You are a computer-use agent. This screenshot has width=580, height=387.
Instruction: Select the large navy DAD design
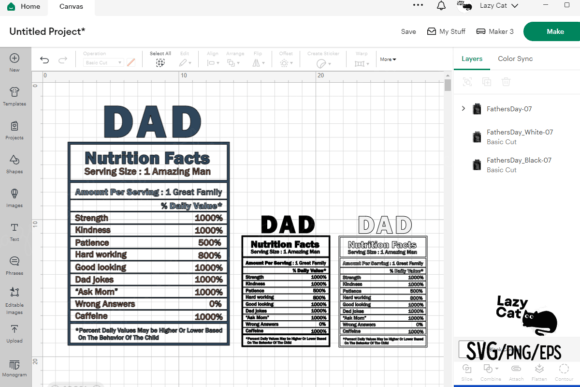[149, 225]
